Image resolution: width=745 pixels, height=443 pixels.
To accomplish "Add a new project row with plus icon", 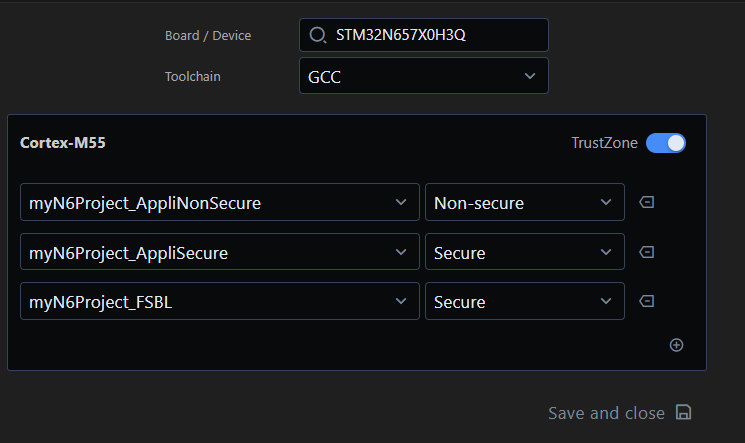I will pyautogui.click(x=676, y=345).
